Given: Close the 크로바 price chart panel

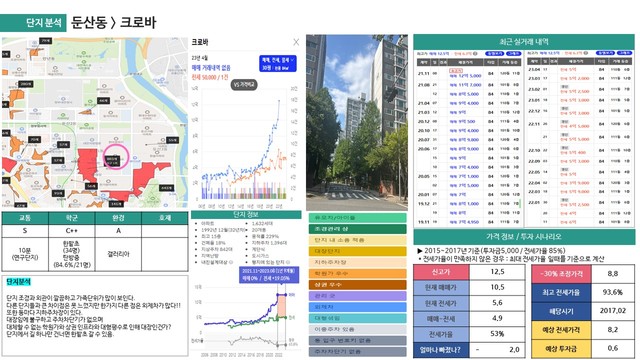Looking at the screenshot, I should [296, 42].
